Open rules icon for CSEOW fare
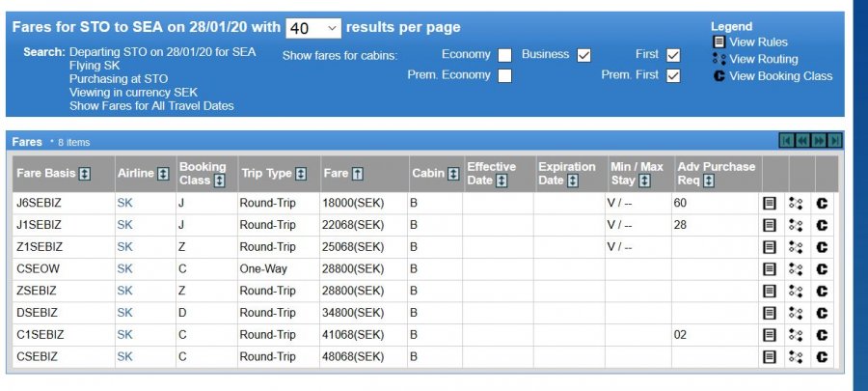This screenshot has height=391, width=868. (771, 269)
